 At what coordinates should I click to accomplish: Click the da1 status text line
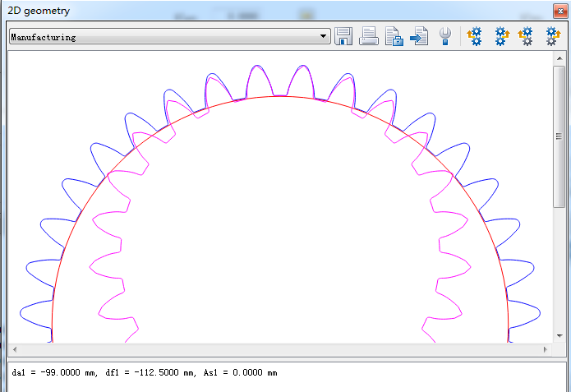pos(145,373)
